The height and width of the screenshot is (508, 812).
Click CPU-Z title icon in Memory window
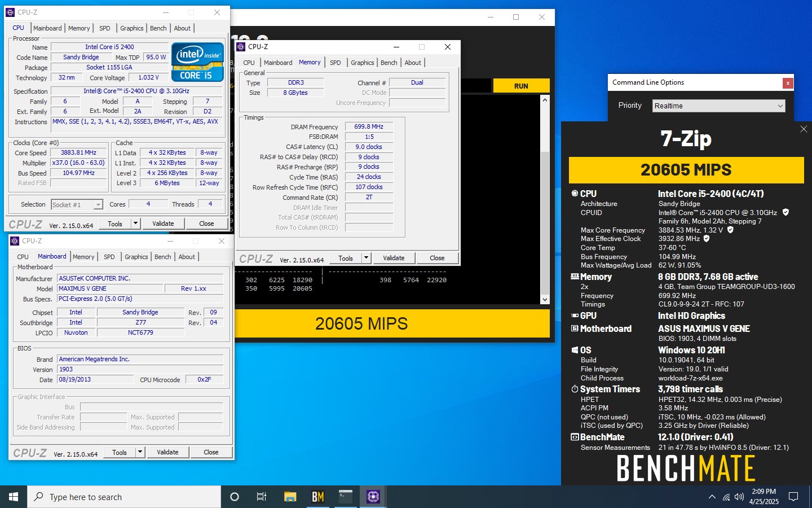(x=241, y=47)
